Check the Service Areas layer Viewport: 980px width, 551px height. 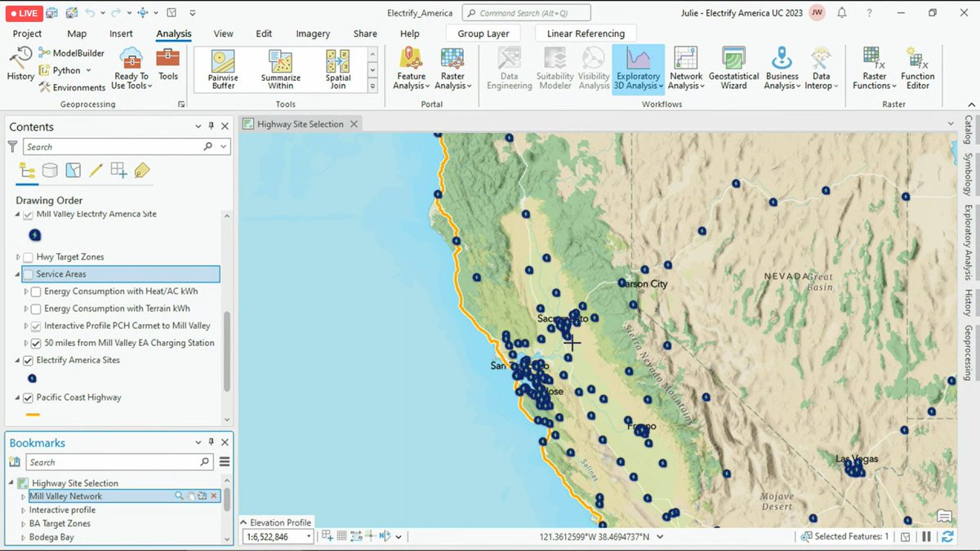pyautogui.click(x=29, y=274)
